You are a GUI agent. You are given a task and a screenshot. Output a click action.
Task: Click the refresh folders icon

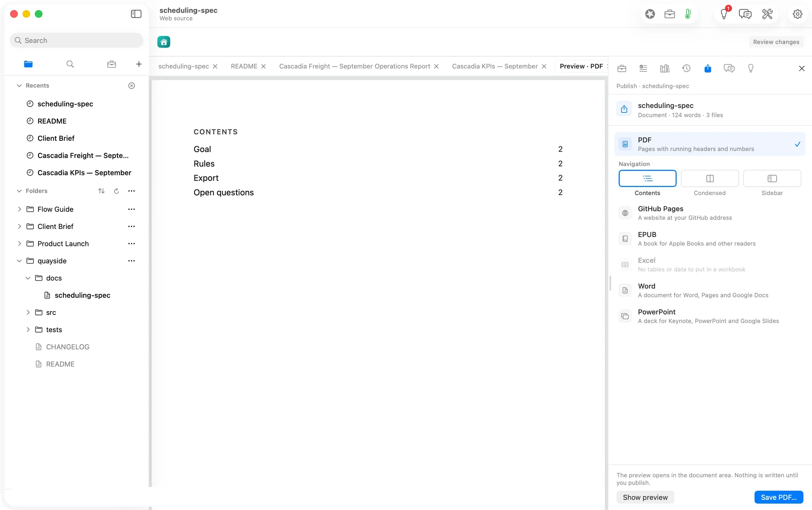[x=116, y=191]
